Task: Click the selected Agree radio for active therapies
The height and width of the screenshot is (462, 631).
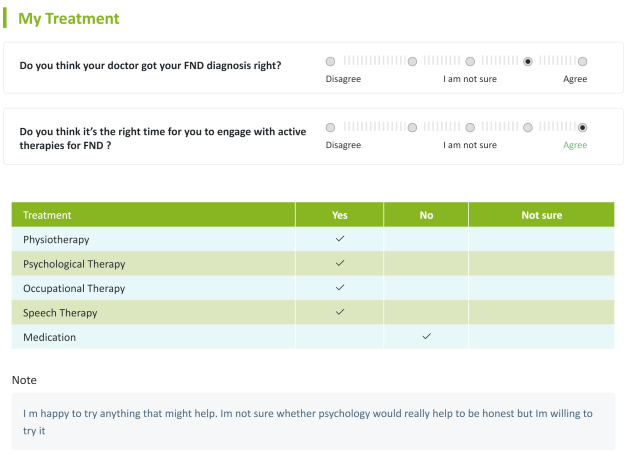Action: coord(582,127)
